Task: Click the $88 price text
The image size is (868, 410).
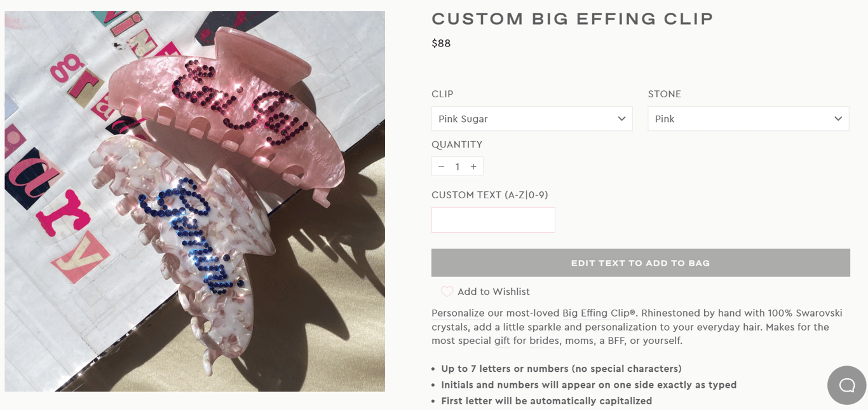Action: 441,43
